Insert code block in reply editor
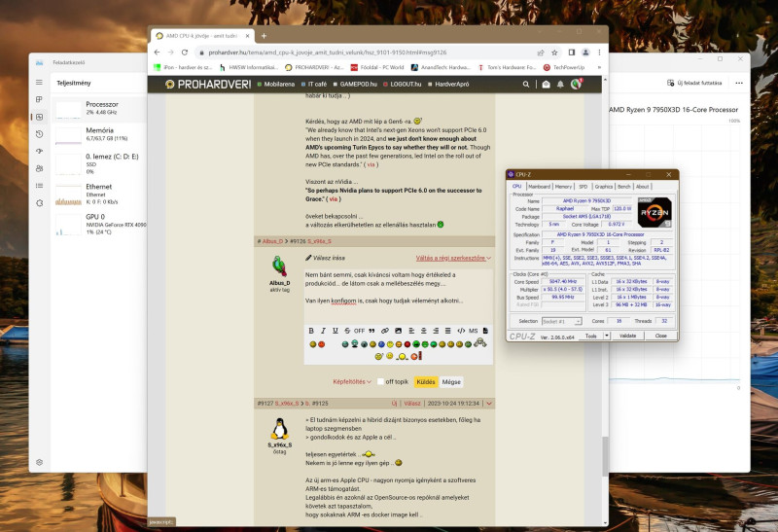Screen dimensions: 778x532 461,331
